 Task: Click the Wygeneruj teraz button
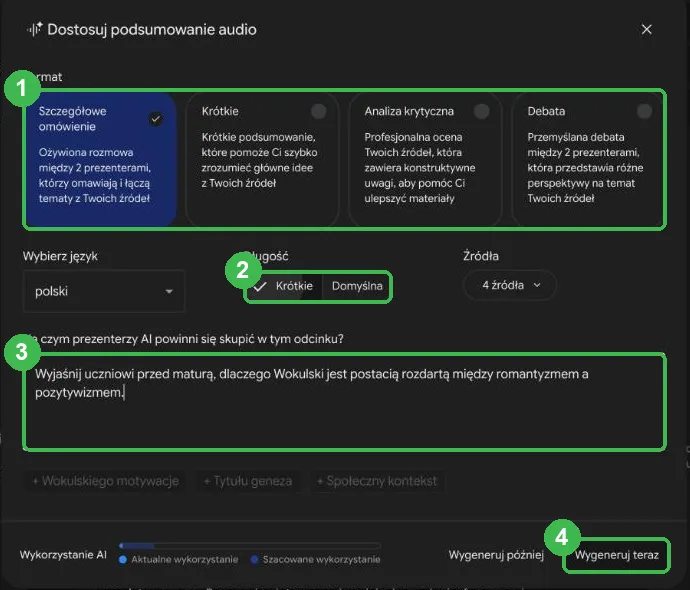[617, 555]
